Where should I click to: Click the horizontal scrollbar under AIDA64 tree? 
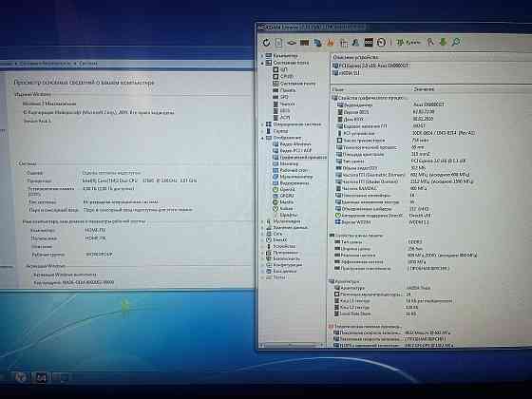292,346
